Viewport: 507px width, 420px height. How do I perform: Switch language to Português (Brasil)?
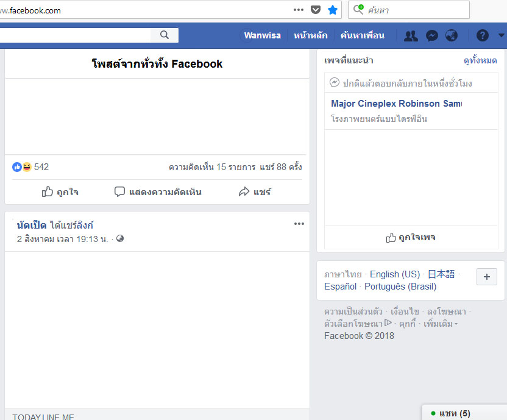400,287
